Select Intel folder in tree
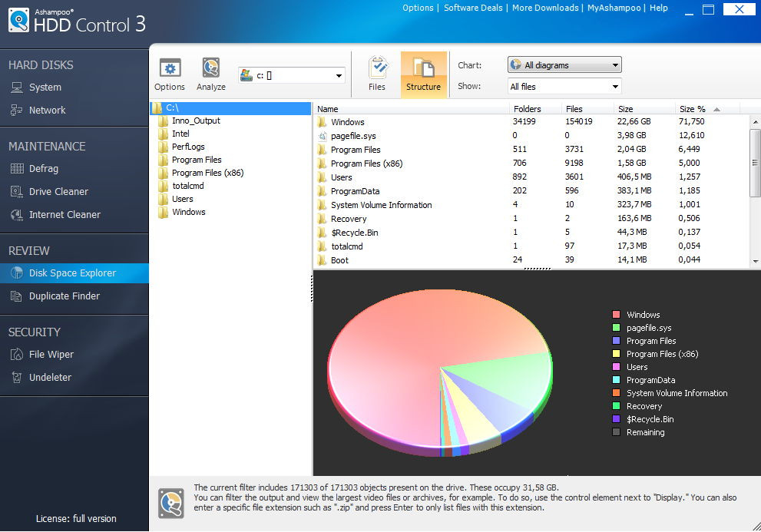 [x=180, y=134]
